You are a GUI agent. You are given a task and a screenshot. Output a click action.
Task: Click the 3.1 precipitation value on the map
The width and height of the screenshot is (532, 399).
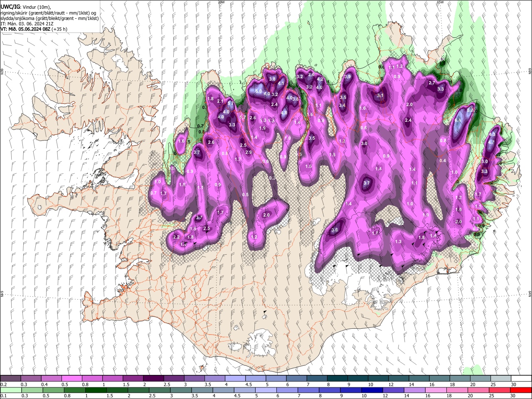(x=380, y=95)
